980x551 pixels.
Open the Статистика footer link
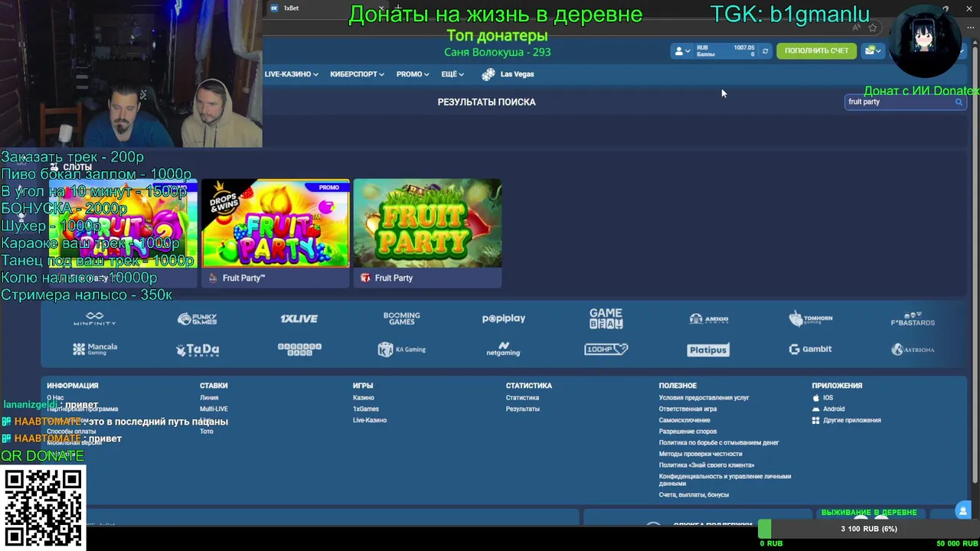tap(522, 398)
